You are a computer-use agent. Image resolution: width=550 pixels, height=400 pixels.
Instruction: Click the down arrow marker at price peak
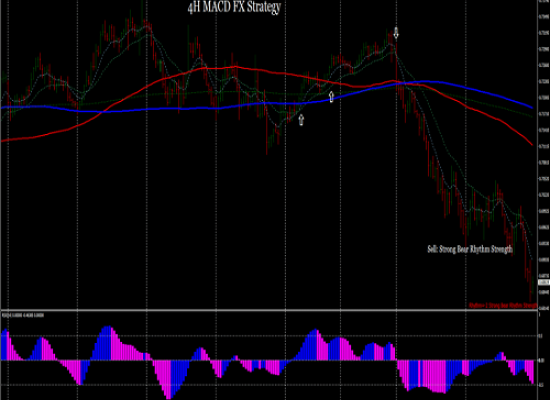point(396,33)
